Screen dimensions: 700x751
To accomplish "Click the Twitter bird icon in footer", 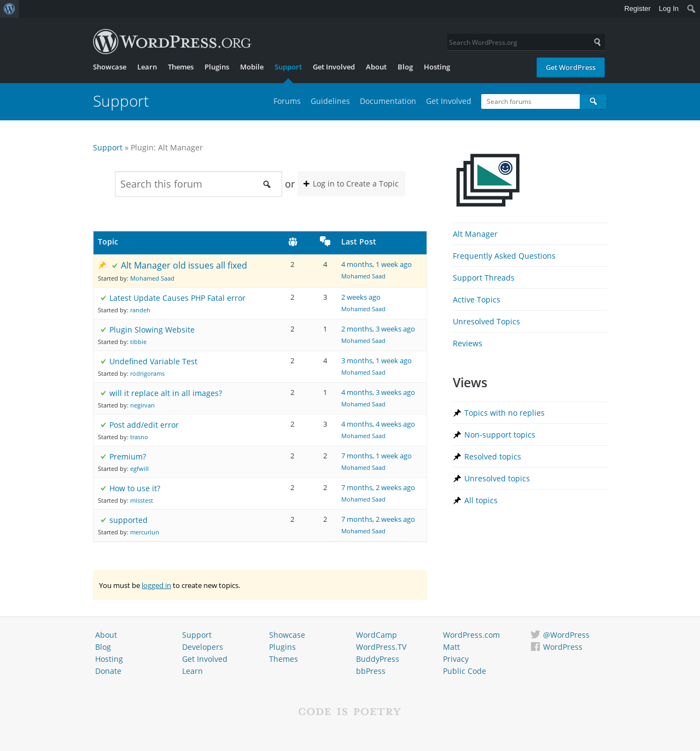I will [x=535, y=634].
